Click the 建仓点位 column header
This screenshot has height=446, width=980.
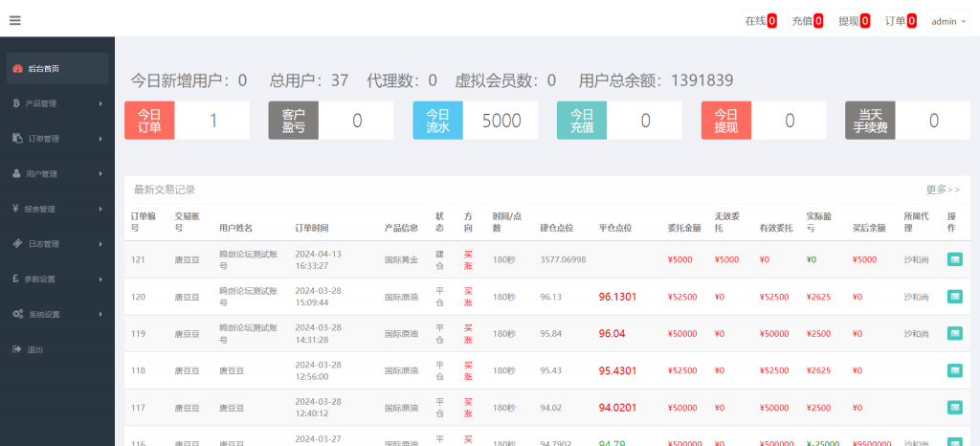pos(557,228)
